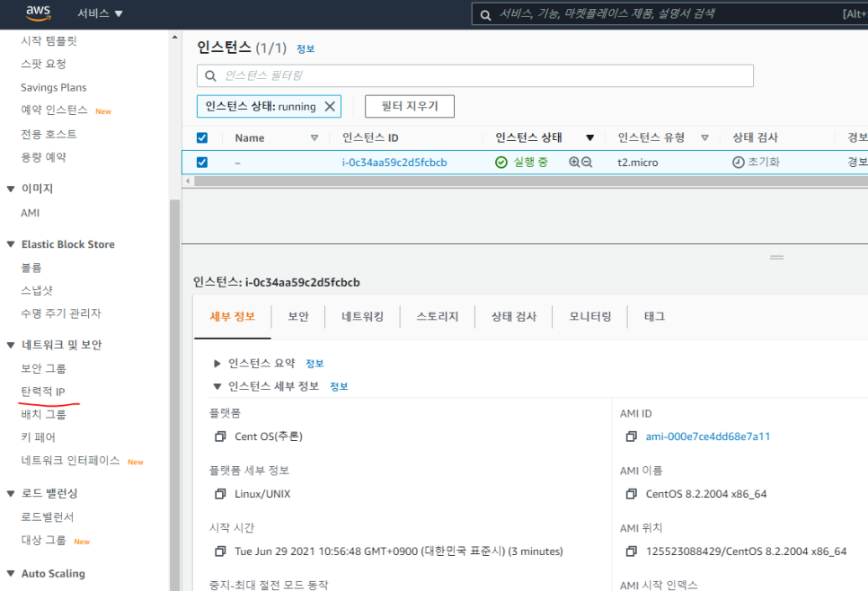Screen dimensions: 868x591
Task: Switch to the 스토리지 tab
Action: pyautogui.click(x=438, y=316)
